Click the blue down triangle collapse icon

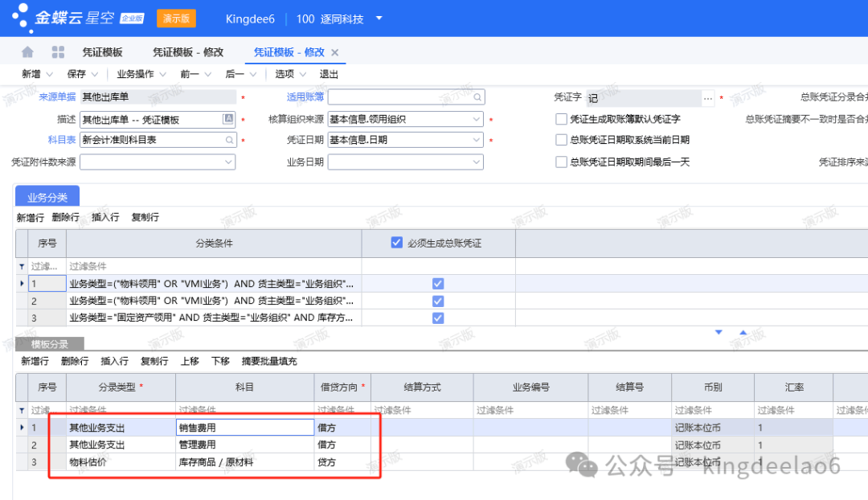719,332
